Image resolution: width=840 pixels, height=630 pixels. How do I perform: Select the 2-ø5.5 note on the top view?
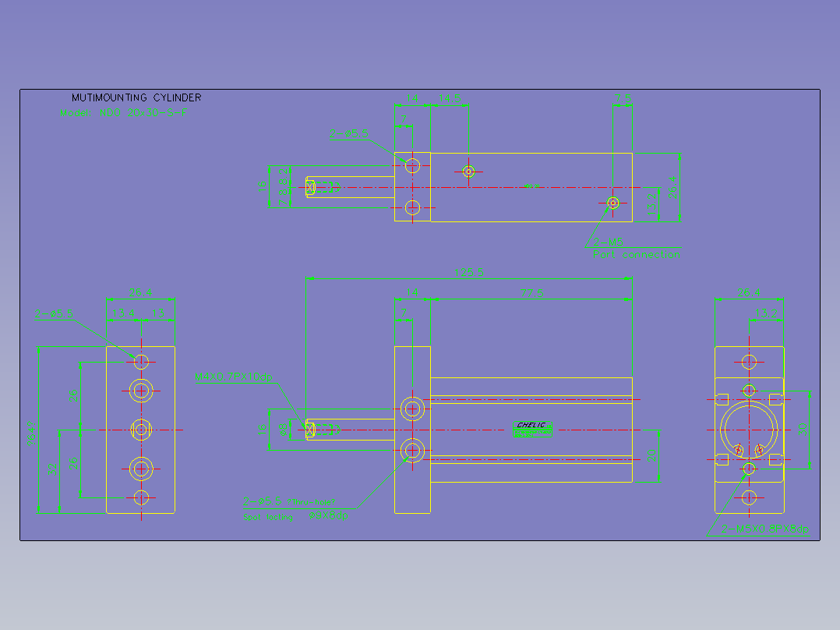[349, 133]
